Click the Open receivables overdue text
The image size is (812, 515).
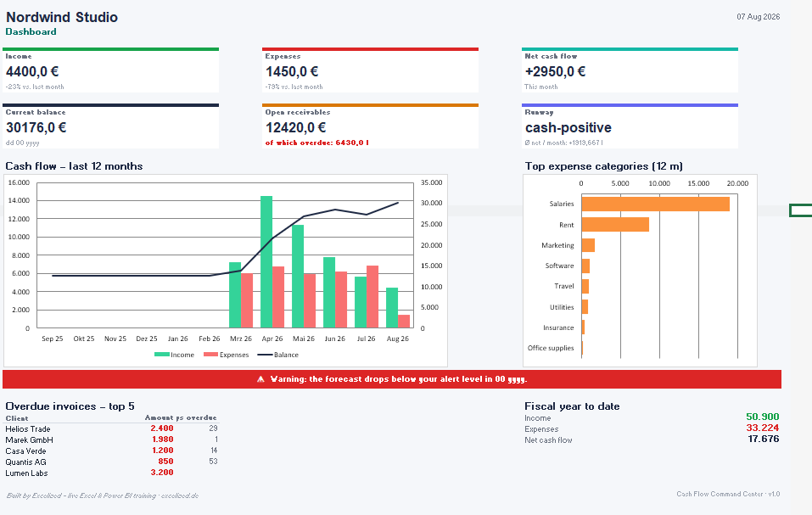tap(317, 143)
